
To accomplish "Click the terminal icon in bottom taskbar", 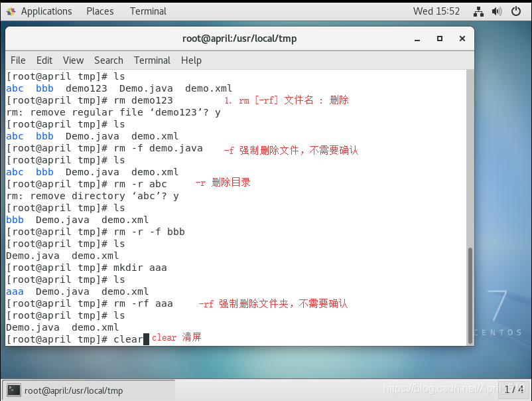I will [x=14, y=390].
